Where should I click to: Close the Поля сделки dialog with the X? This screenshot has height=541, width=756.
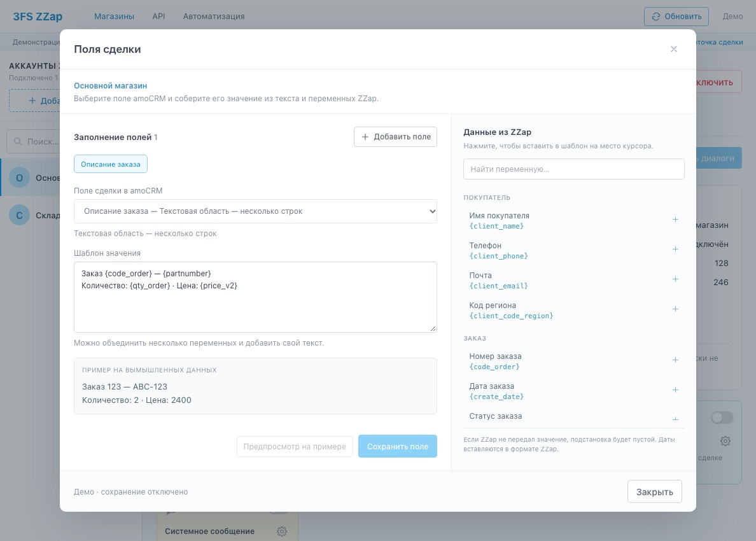coord(674,49)
